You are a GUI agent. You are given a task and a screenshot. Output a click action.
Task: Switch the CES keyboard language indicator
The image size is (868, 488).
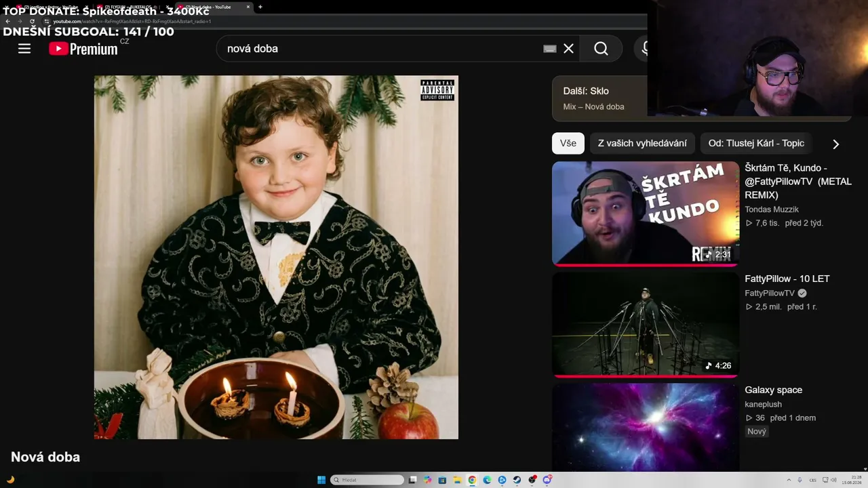(x=813, y=480)
